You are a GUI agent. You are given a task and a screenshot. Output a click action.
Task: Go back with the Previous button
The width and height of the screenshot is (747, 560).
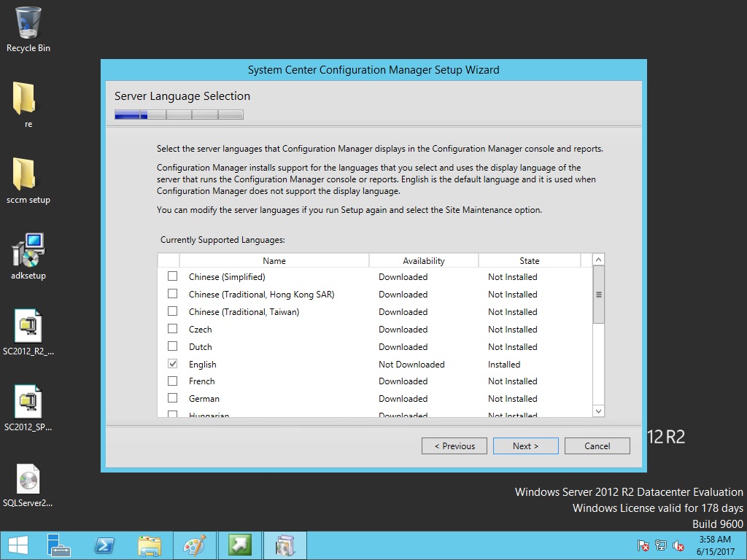454,446
